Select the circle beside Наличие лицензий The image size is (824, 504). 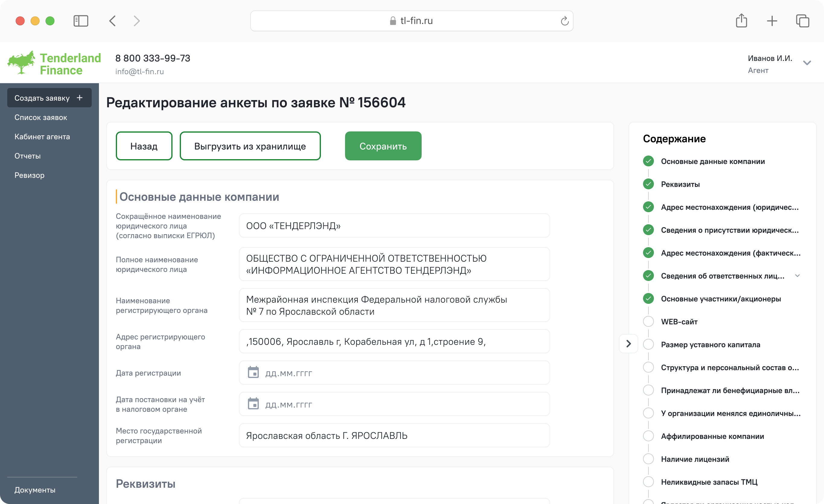[x=648, y=459]
